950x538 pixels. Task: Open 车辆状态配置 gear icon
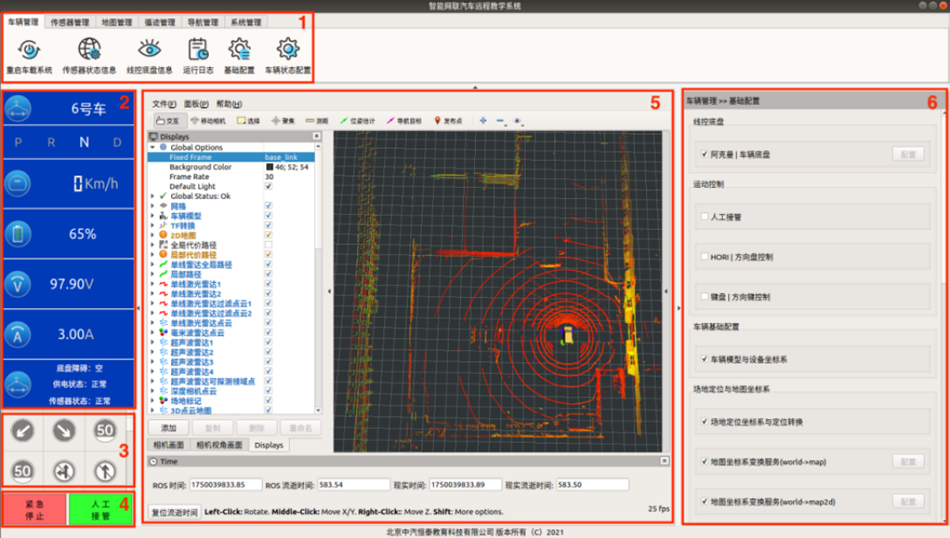pyautogui.click(x=287, y=50)
